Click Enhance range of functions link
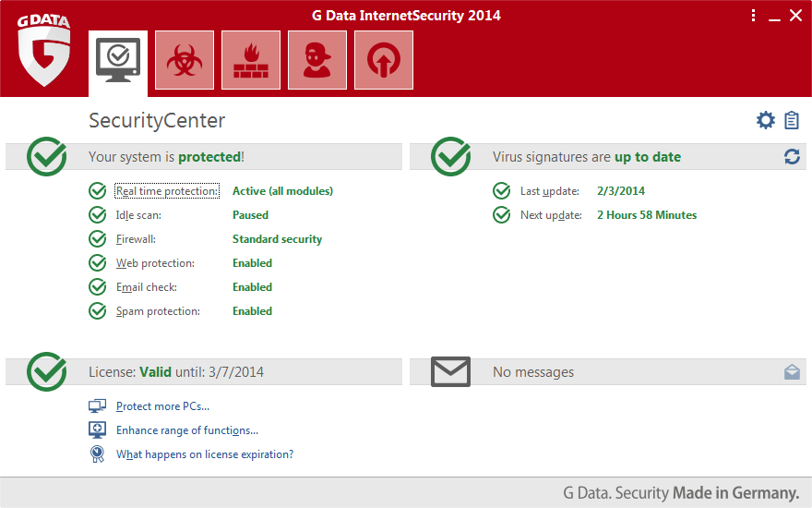Image resolution: width=812 pixels, height=508 pixels. pos(186,430)
